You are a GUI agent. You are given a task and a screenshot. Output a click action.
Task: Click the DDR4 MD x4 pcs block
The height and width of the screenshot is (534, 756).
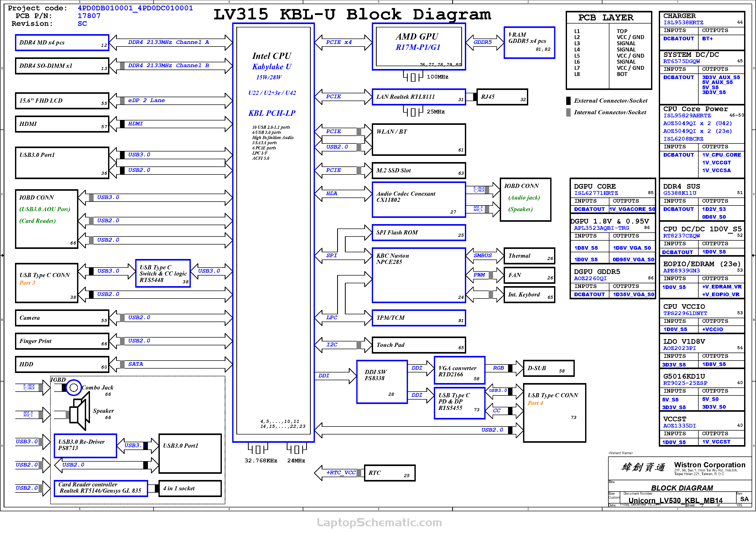62,43
